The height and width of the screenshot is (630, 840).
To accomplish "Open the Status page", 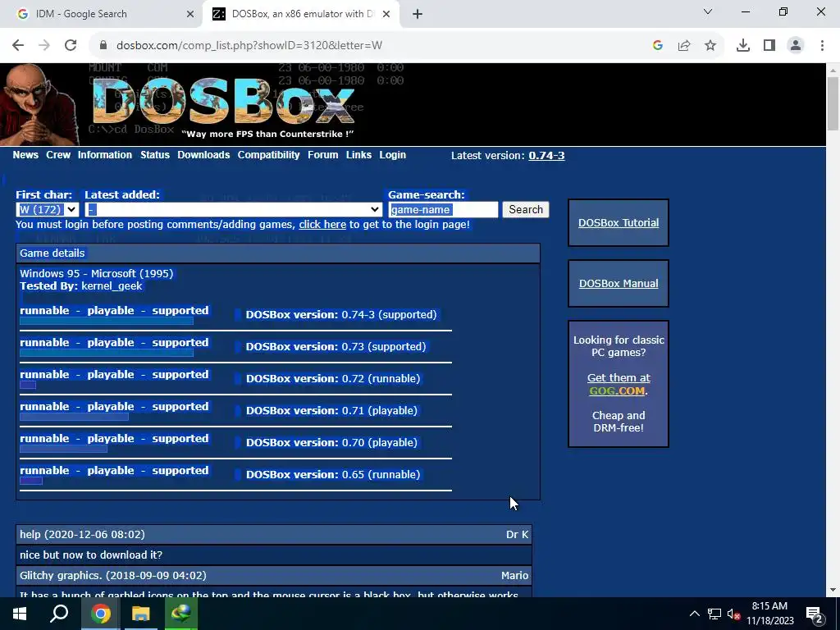I will (155, 155).
